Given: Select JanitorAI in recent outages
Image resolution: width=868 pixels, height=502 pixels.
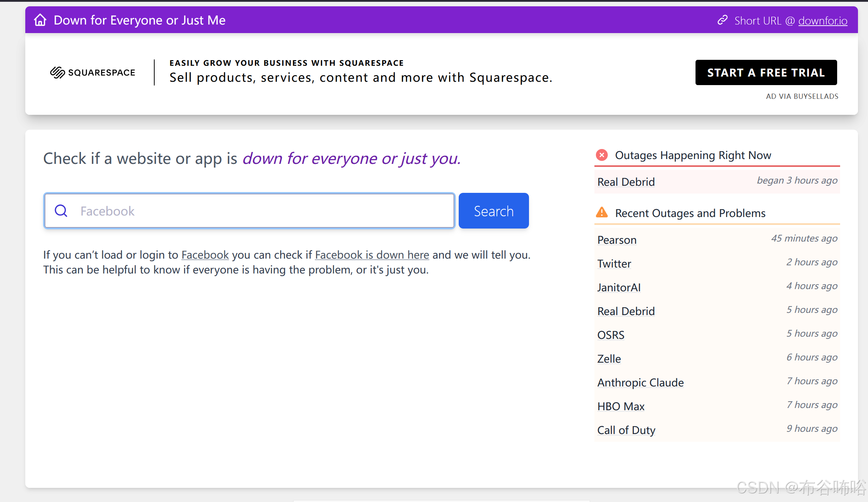Looking at the screenshot, I should pyautogui.click(x=619, y=288).
